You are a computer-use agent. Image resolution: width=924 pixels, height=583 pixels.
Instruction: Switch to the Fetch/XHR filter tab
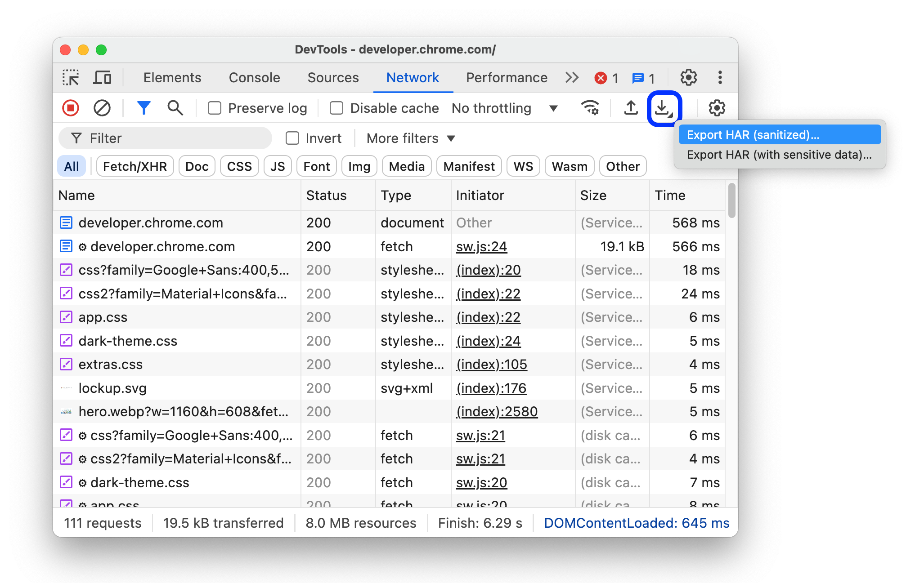pyautogui.click(x=134, y=167)
